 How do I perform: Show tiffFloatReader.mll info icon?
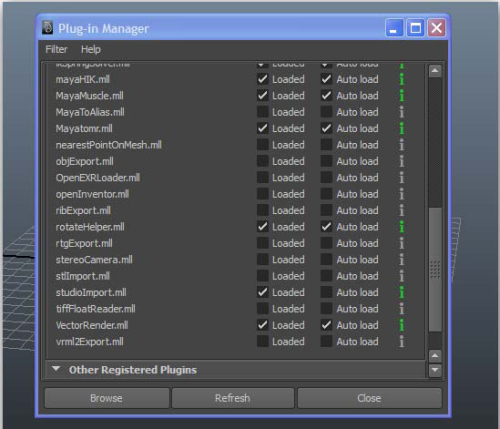[402, 309]
